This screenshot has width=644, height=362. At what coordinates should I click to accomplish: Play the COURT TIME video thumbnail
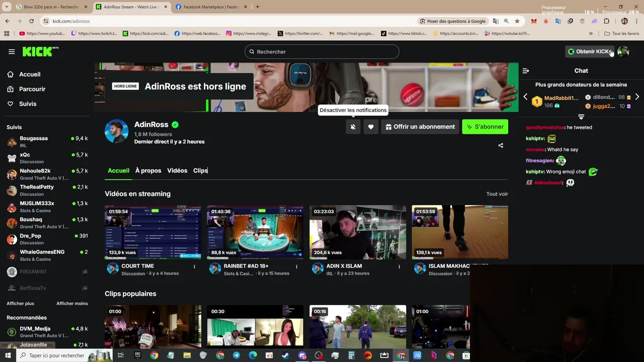tap(153, 232)
